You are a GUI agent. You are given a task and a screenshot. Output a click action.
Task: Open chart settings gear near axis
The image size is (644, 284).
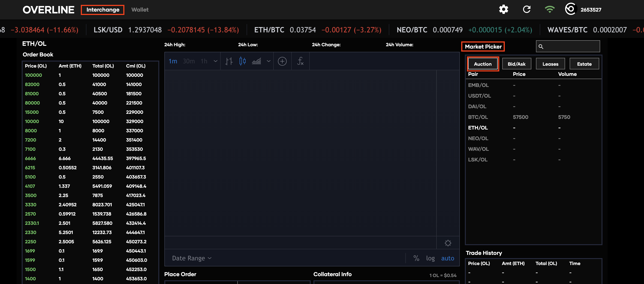point(448,243)
